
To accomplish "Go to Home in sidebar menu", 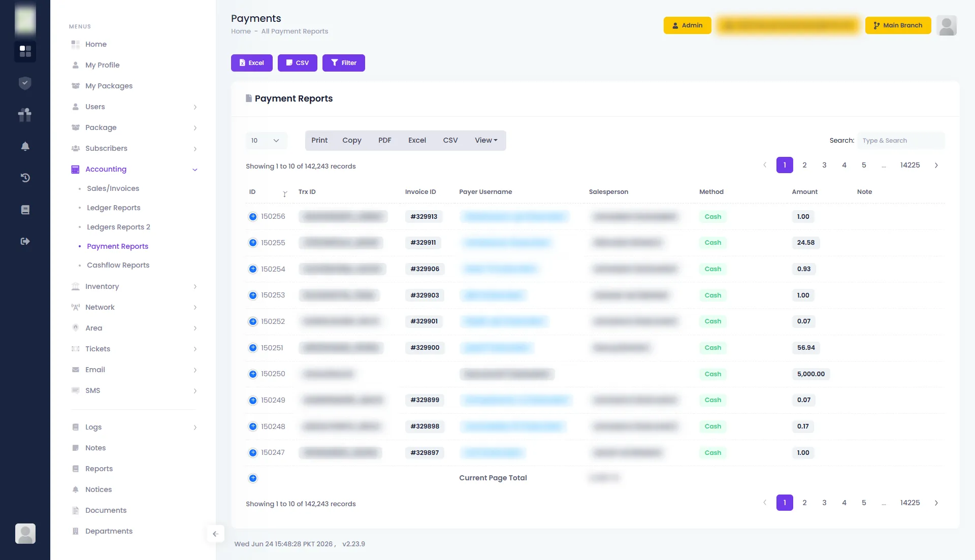I will pyautogui.click(x=95, y=45).
